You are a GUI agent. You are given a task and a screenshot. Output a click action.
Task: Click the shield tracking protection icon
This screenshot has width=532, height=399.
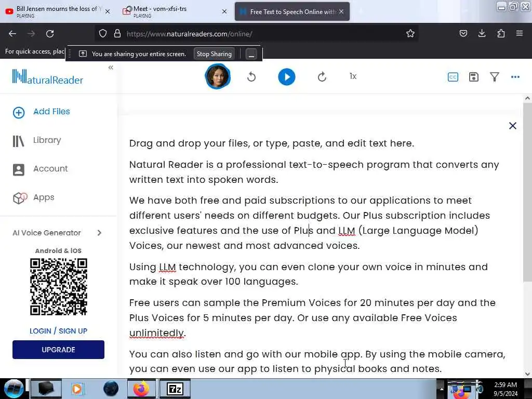pyautogui.click(x=103, y=34)
